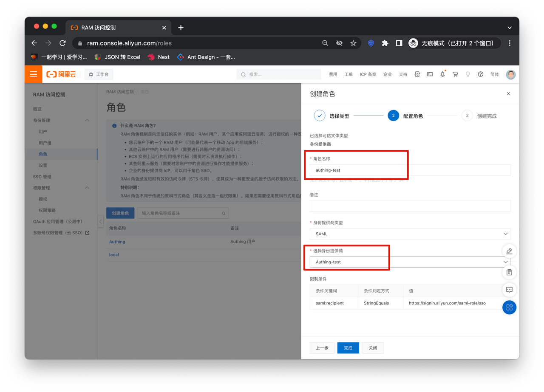Image resolution: width=544 pixels, height=392 pixels.
Task: Open 设置 in sidebar
Action: [x=43, y=165]
